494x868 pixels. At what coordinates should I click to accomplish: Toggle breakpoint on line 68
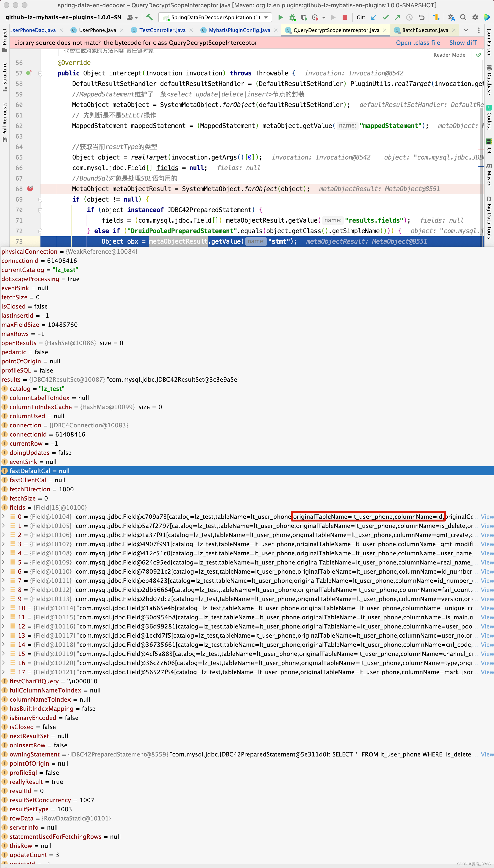(30, 189)
